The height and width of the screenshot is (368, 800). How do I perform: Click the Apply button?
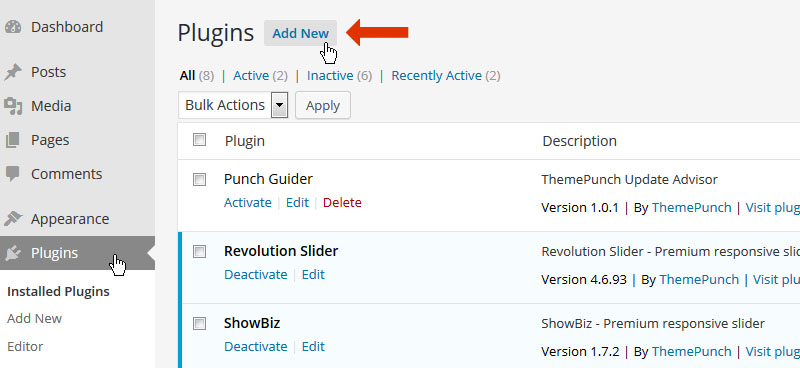tap(323, 106)
